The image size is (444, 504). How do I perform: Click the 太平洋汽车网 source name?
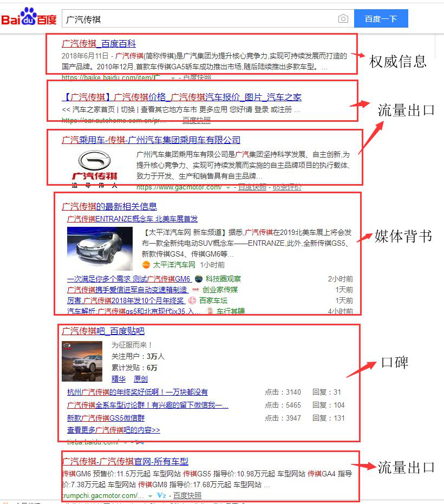(x=174, y=265)
